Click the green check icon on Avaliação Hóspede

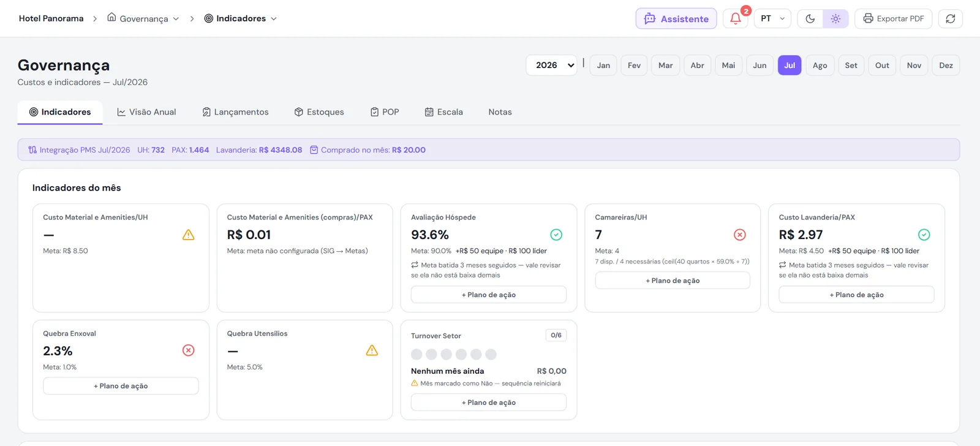tap(556, 235)
